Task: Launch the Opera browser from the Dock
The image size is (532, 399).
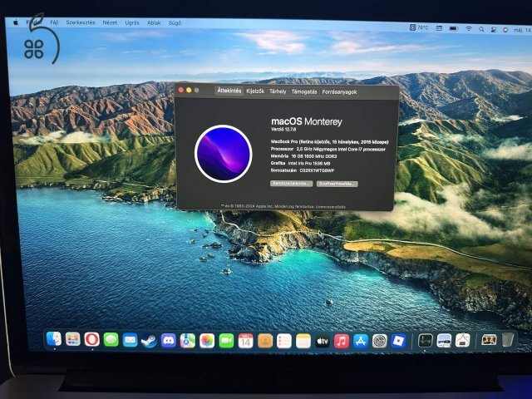Action: click(91, 339)
